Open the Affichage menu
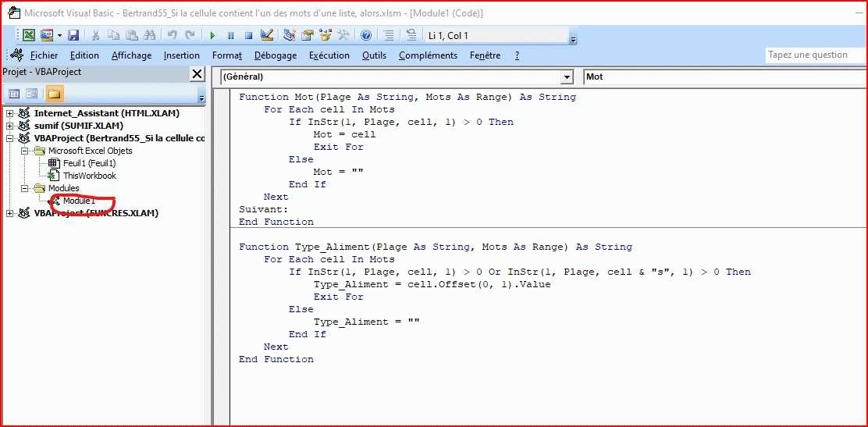Image resolution: width=868 pixels, height=427 pixels. tap(131, 55)
